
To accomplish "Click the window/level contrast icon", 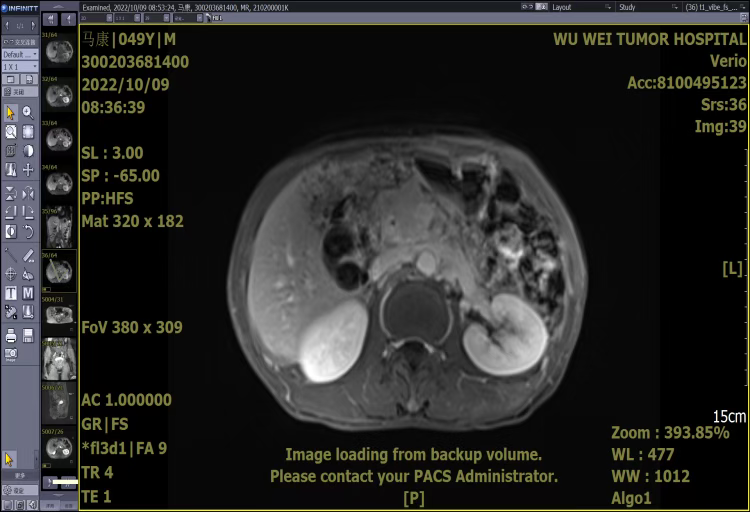I will (x=28, y=150).
